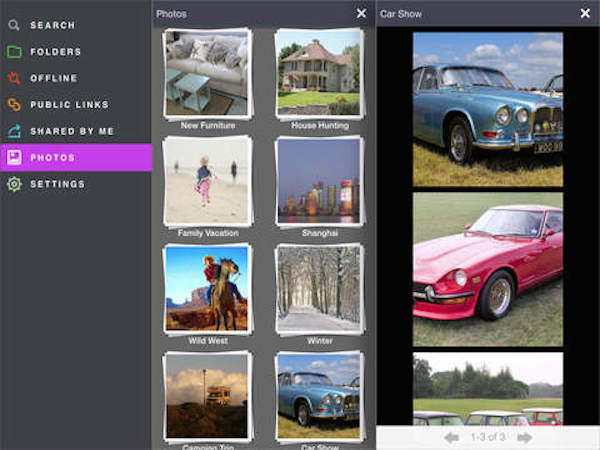The height and width of the screenshot is (450, 600).
Task: Open the House Hunting album thumbnail
Action: pyautogui.click(x=320, y=73)
